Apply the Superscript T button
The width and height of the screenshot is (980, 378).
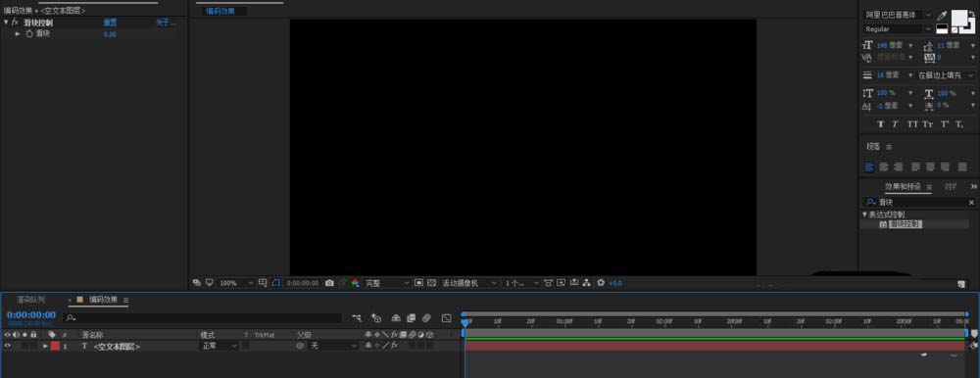(x=945, y=124)
